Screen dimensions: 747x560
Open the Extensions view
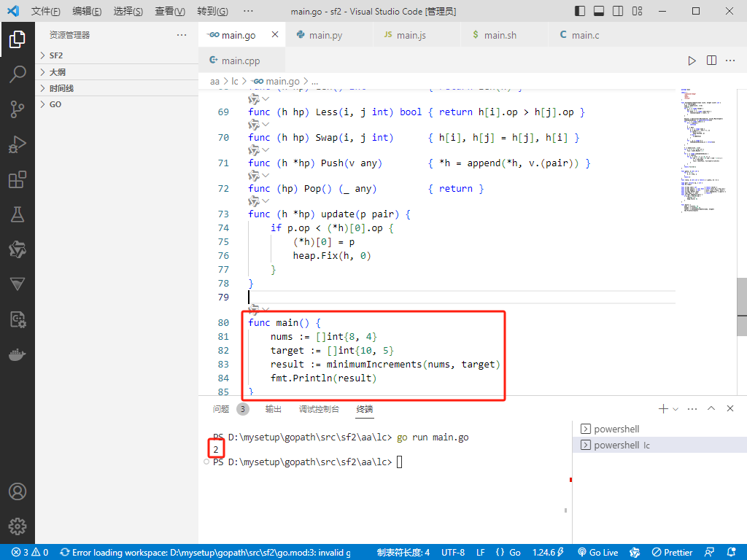18,179
